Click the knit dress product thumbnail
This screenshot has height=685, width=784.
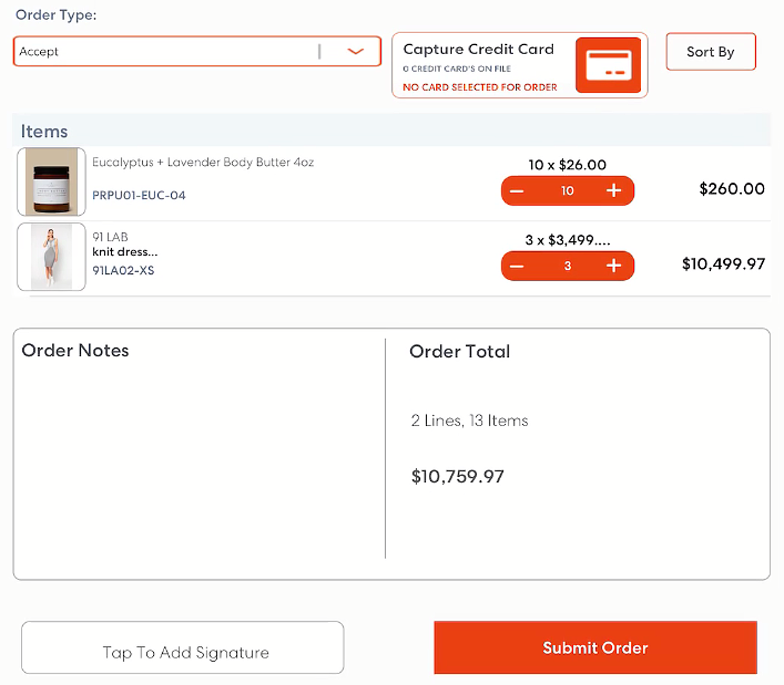click(51, 257)
